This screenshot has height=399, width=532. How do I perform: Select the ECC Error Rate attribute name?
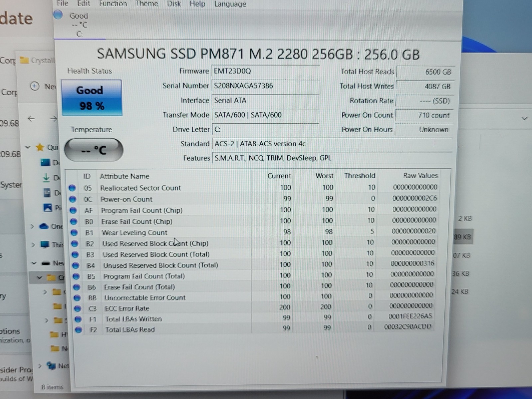tap(127, 309)
